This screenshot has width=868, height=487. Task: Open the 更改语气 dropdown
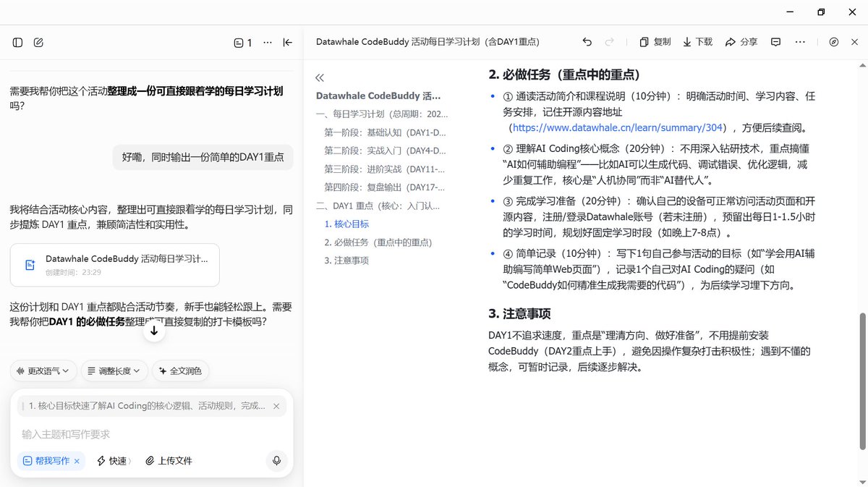43,371
